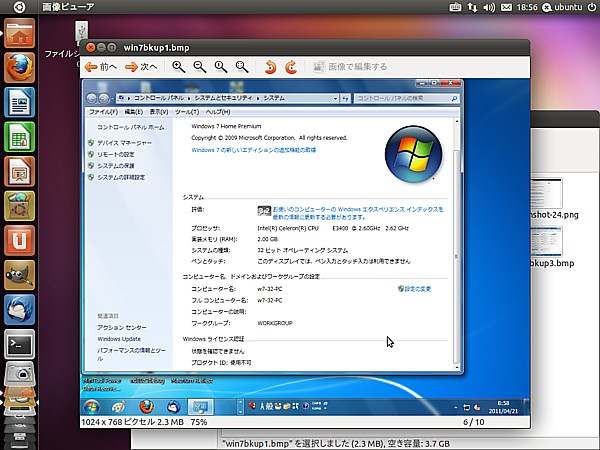The image size is (600, 450).
Task: Click ツール(T) menu in Windows screenshot
Action: point(187,112)
